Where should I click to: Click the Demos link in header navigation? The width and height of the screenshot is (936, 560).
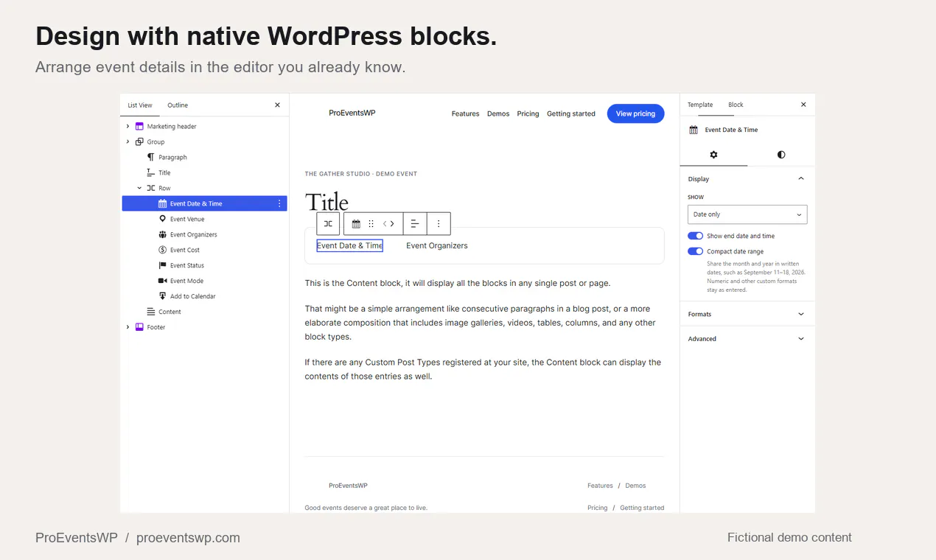498,114
